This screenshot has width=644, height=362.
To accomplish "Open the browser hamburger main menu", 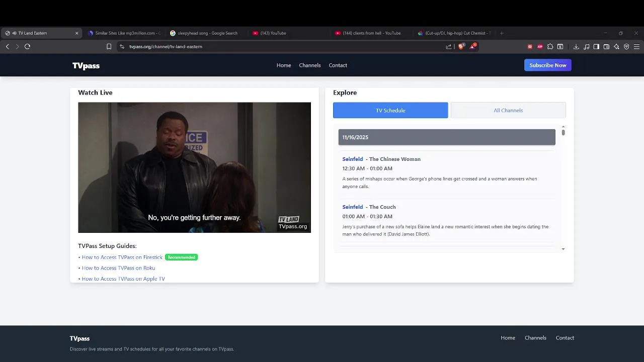I will (636, 46).
